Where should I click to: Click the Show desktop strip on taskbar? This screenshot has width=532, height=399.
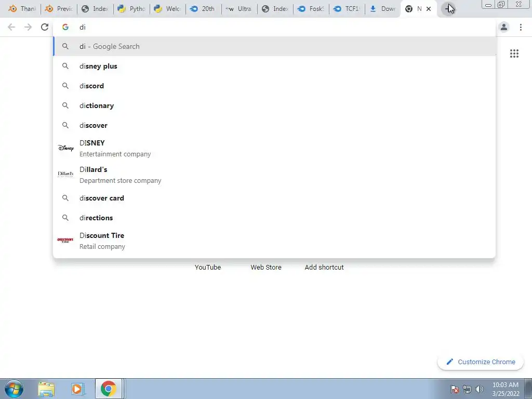point(528,389)
